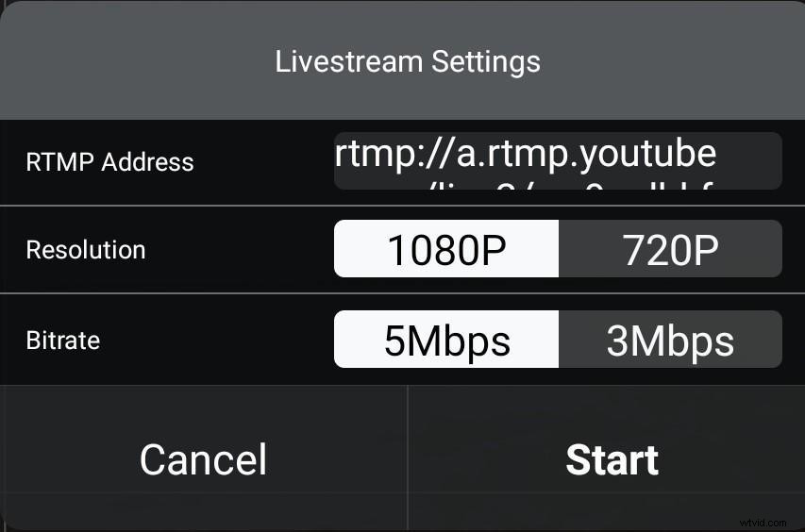Pick the lower 720P video quality
This screenshot has height=532, width=805.
click(670, 249)
